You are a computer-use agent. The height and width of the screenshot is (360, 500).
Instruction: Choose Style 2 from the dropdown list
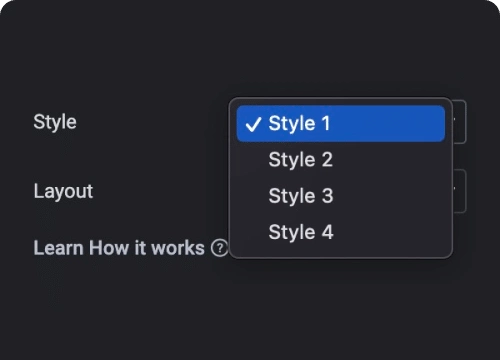click(341, 160)
